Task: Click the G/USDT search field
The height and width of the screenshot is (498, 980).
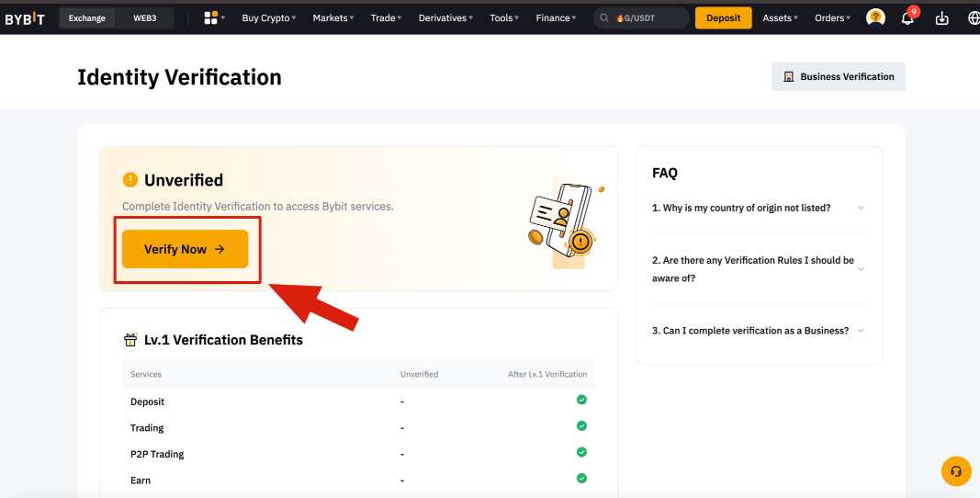Action: pyautogui.click(x=641, y=18)
